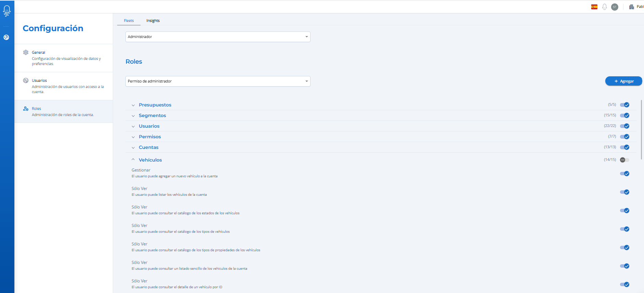
Task: Select the Fleets tab
Action: [x=129, y=21]
